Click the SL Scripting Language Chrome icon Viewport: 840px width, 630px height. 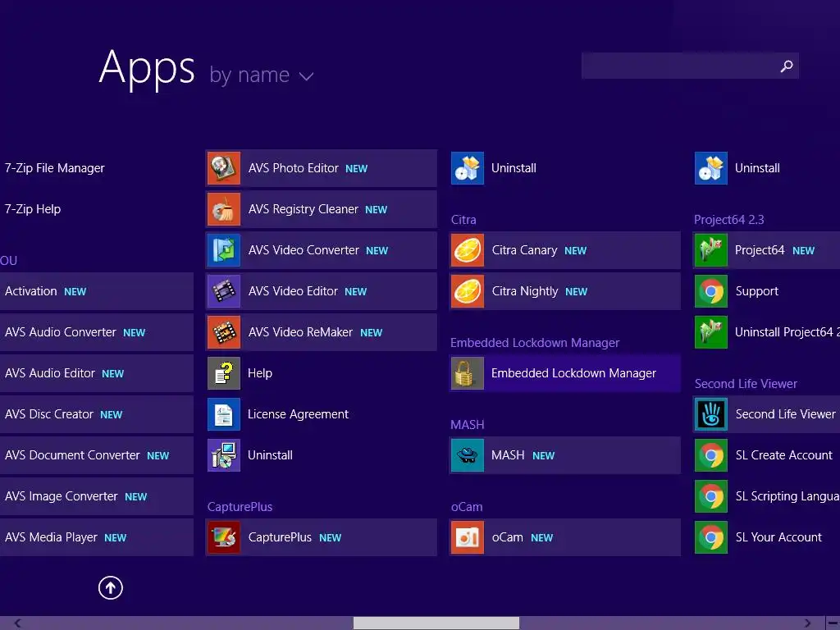click(x=711, y=496)
